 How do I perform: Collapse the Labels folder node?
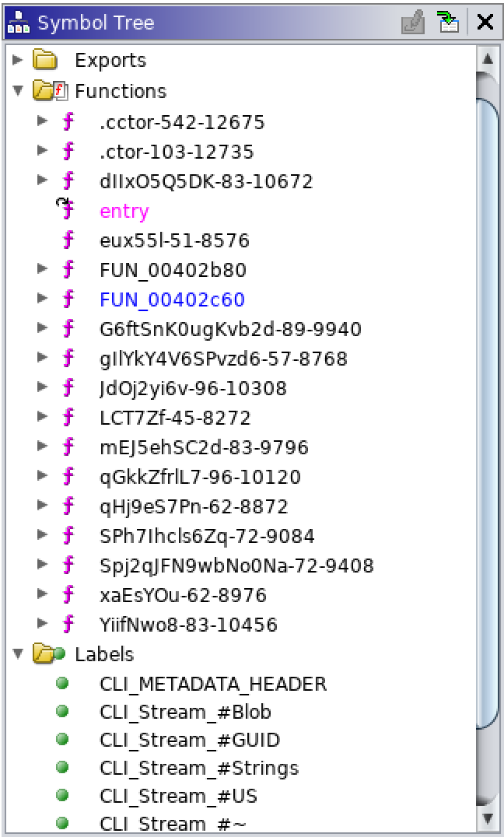coord(18,654)
